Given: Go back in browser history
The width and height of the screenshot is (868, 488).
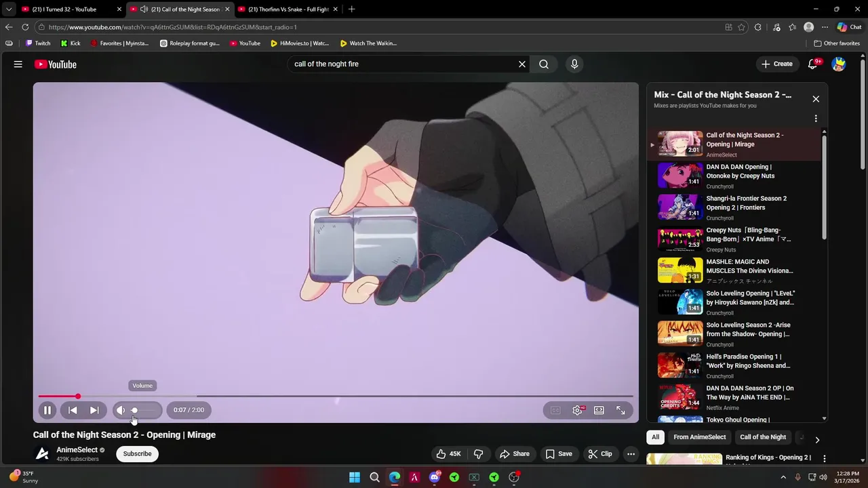Looking at the screenshot, I should click(8, 27).
